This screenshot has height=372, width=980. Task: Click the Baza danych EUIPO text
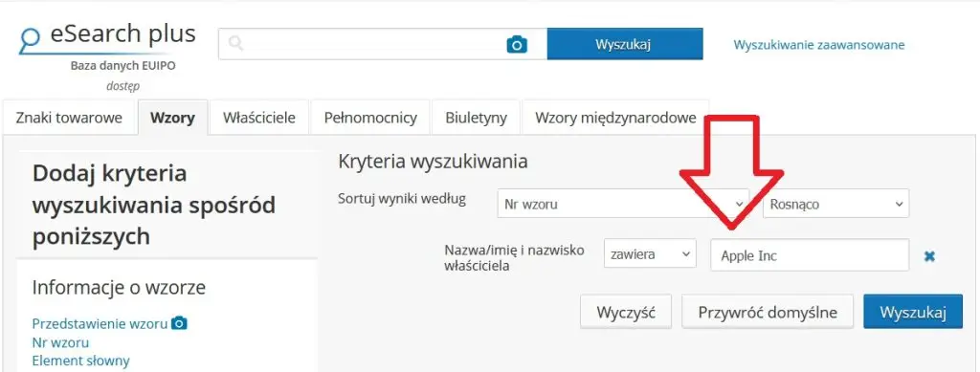pyautogui.click(x=123, y=66)
